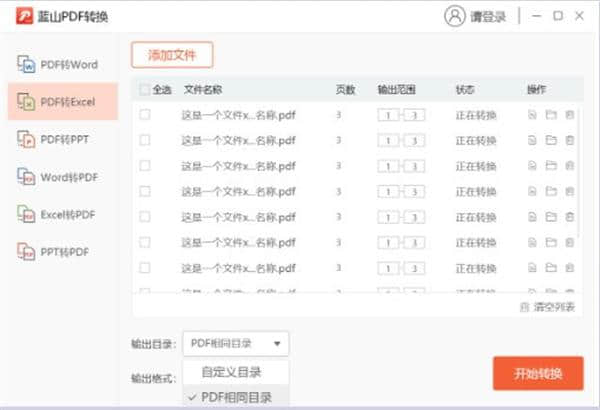Expand the 输出目录 dropdown
600x410 pixels.
click(236, 344)
